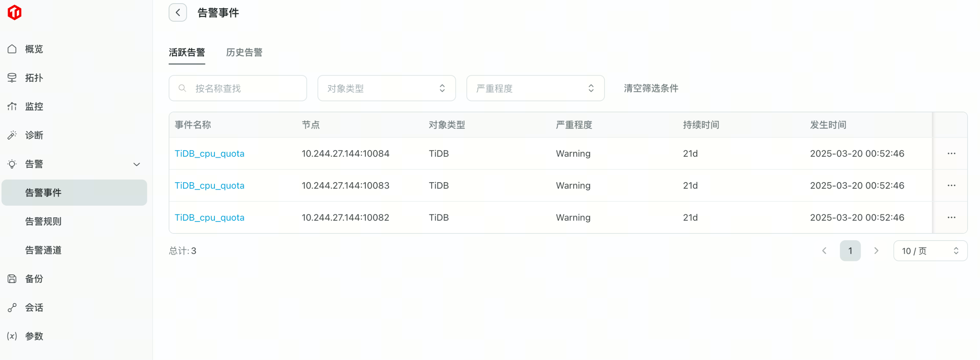Open TiDB_cpu_quota alert for node 10084

coord(209,154)
